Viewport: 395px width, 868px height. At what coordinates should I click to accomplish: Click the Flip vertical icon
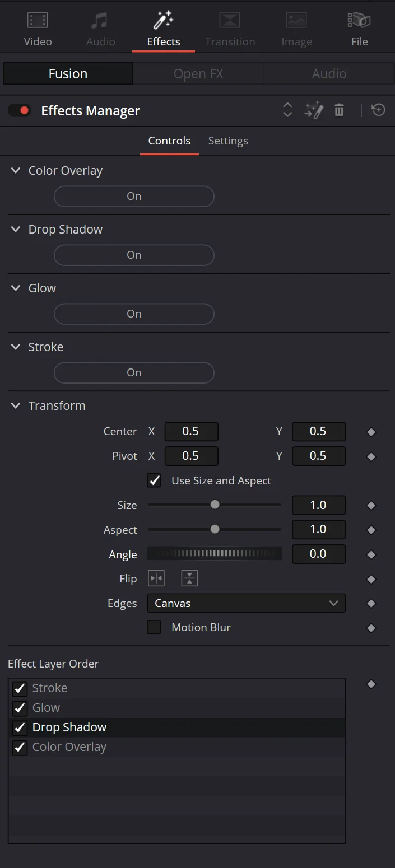[189, 578]
